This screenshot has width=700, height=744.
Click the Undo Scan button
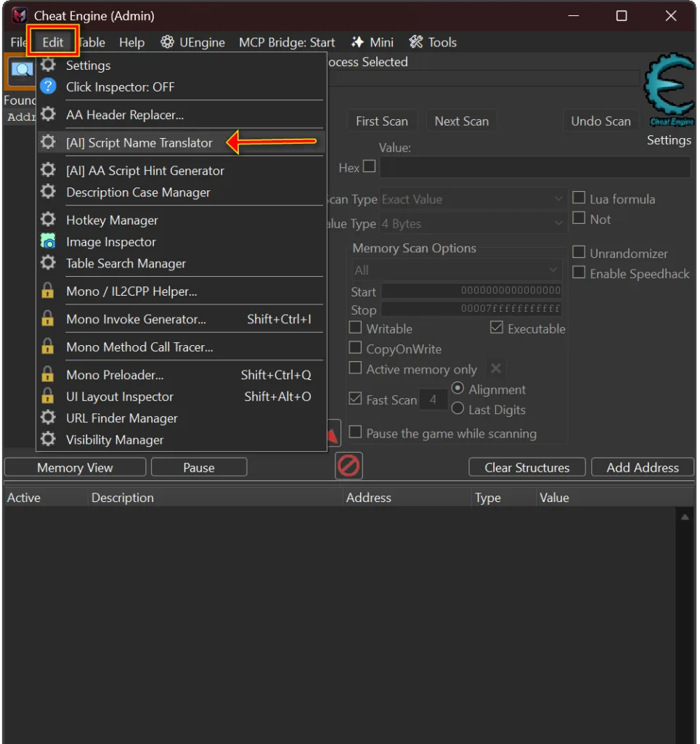tap(601, 121)
